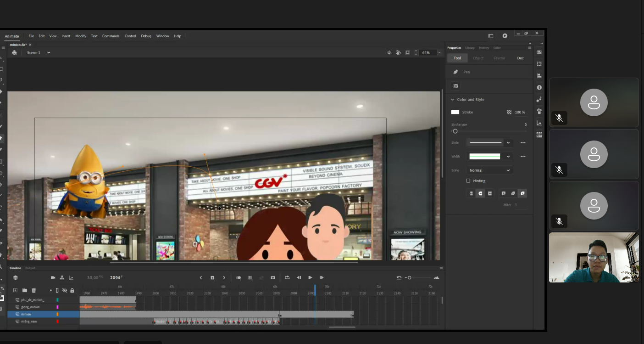Collapse the Color and Style section
The image size is (644, 344).
coord(452,99)
